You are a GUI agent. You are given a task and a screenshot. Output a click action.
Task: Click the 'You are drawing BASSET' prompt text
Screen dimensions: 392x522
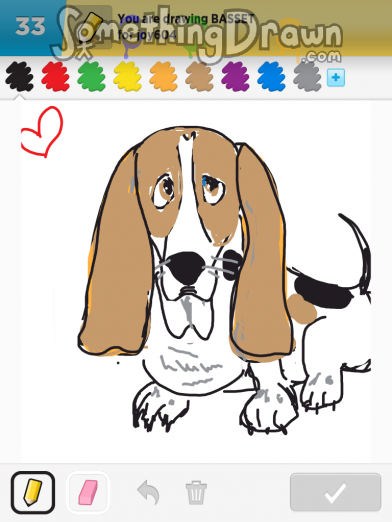(x=186, y=19)
